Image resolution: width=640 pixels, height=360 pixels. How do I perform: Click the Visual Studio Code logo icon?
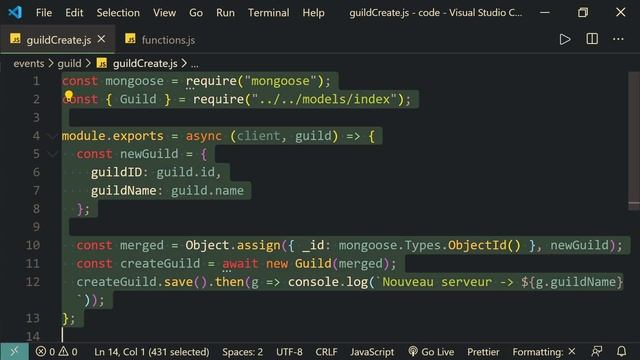coord(15,12)
